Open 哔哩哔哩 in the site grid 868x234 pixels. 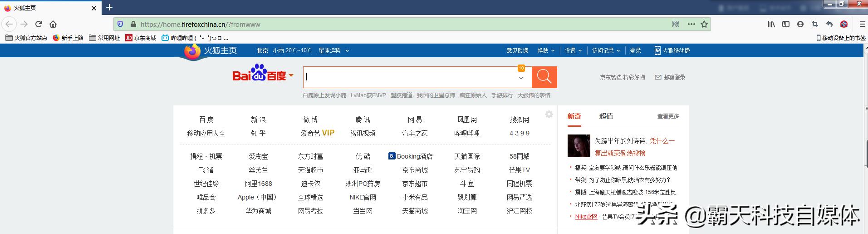tap(467, 133)
